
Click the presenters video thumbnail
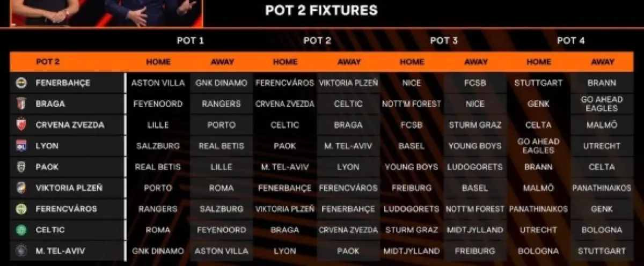click(106, 13)
